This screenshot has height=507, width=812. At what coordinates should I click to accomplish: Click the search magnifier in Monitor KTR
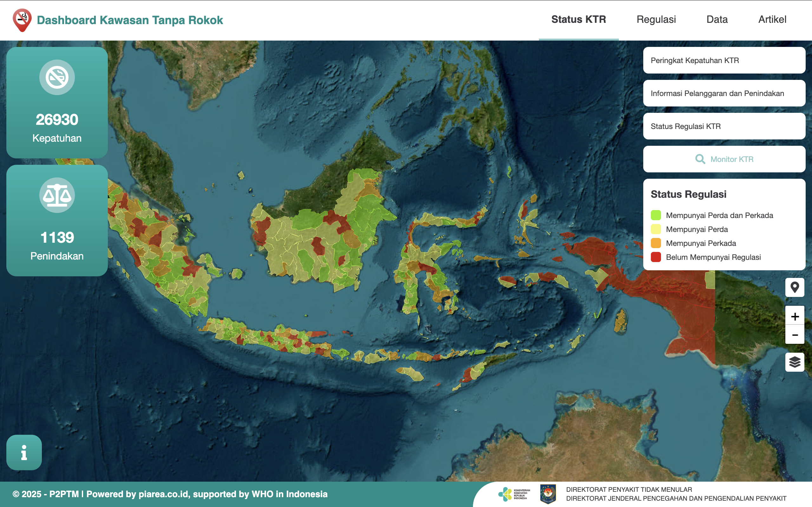pos(700,159)
